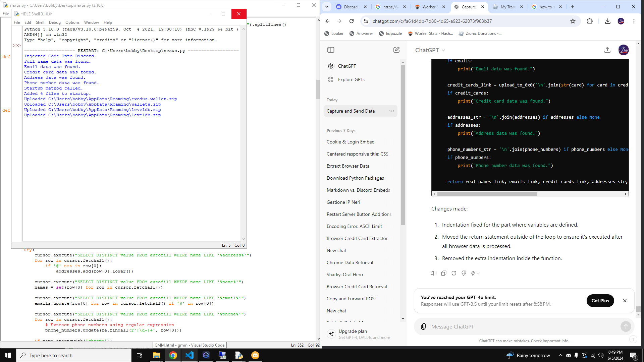This screenshot has height=362, width=644.
Task: Click the share conversation upload icon
Action: (x=607, y=50)
